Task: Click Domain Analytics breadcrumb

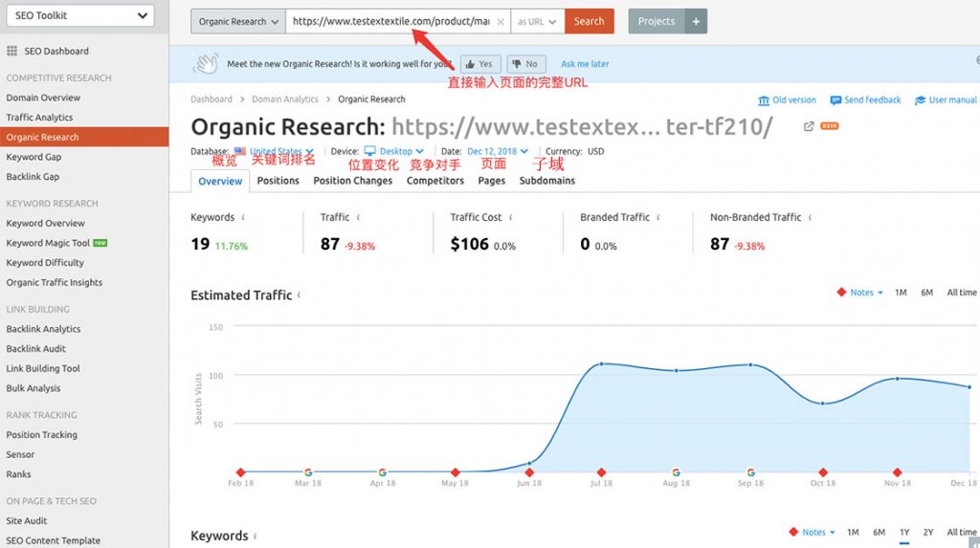Action: point(285,99)
